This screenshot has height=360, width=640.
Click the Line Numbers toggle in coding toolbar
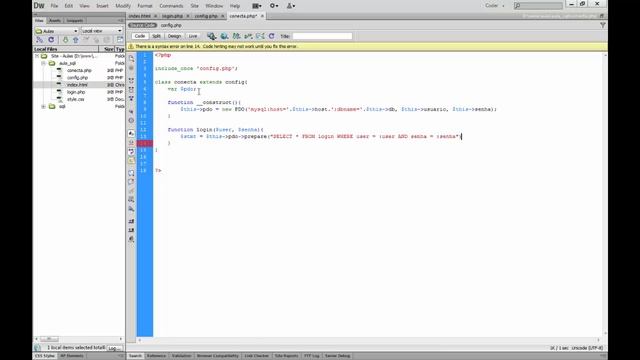coord(131,134)
